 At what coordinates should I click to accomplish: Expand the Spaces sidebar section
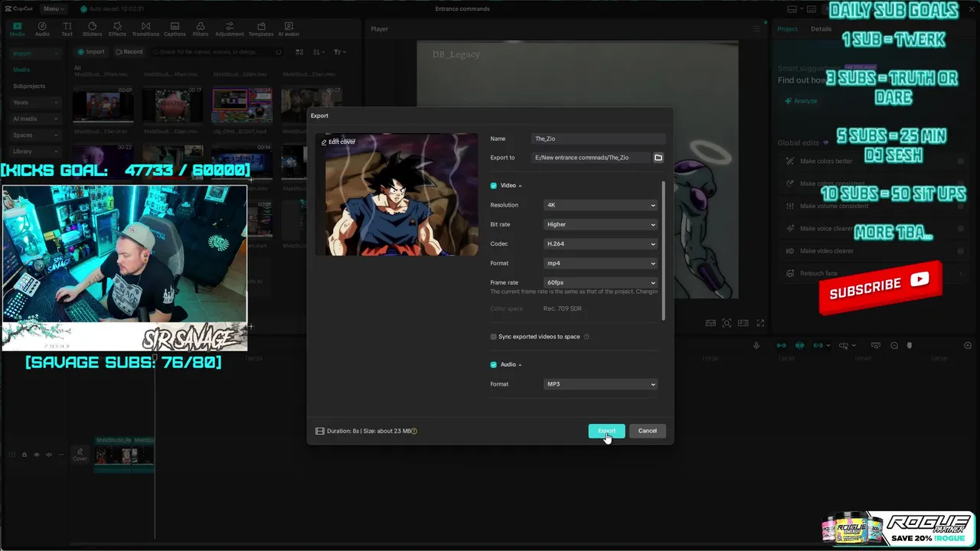click(36, 135)
